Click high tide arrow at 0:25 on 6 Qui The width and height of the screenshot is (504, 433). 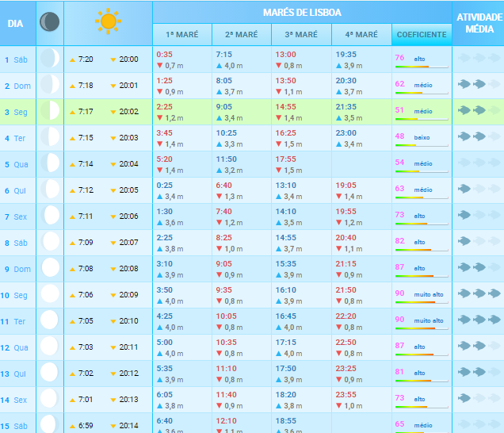pos(160,197)
